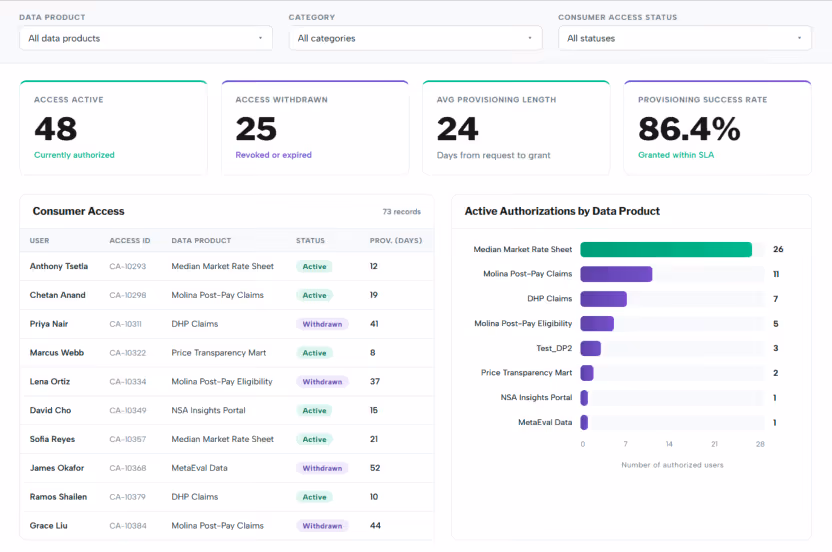Click the Access Withdrawn card
Screen dimensions: 832x552
tap(315, 128)
